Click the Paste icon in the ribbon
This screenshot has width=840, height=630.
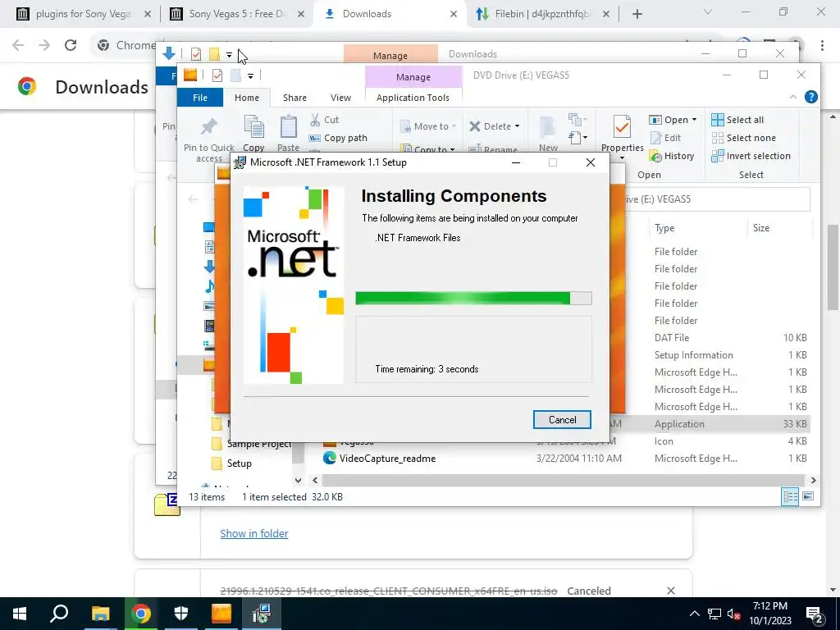[288, 126]
